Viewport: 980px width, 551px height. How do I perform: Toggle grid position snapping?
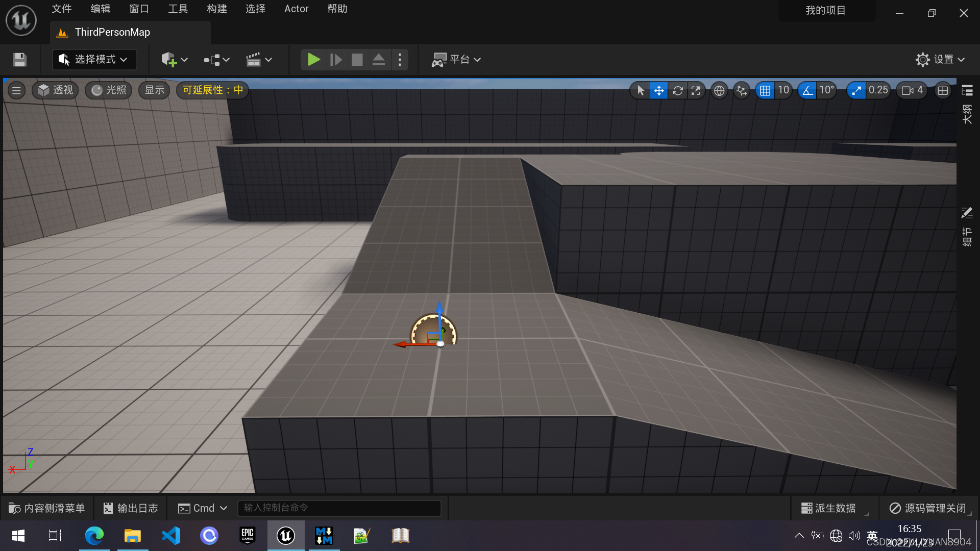point(765,91)
